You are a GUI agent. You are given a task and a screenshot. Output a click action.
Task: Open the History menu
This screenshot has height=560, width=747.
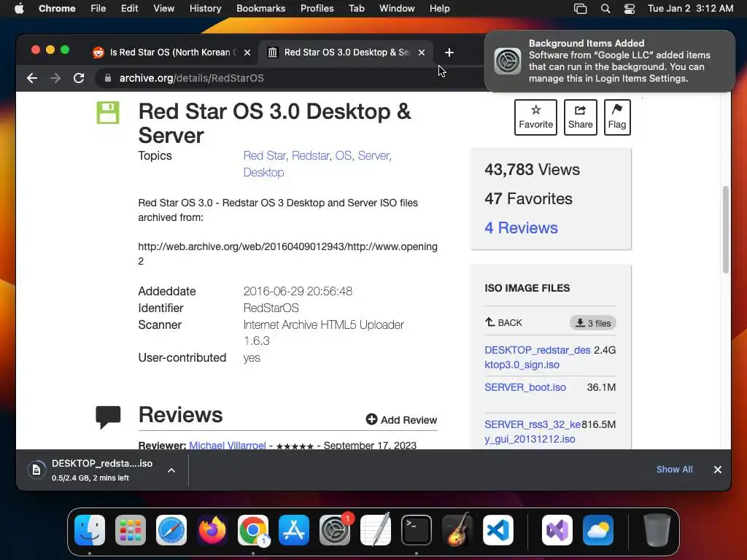(205, 9)
